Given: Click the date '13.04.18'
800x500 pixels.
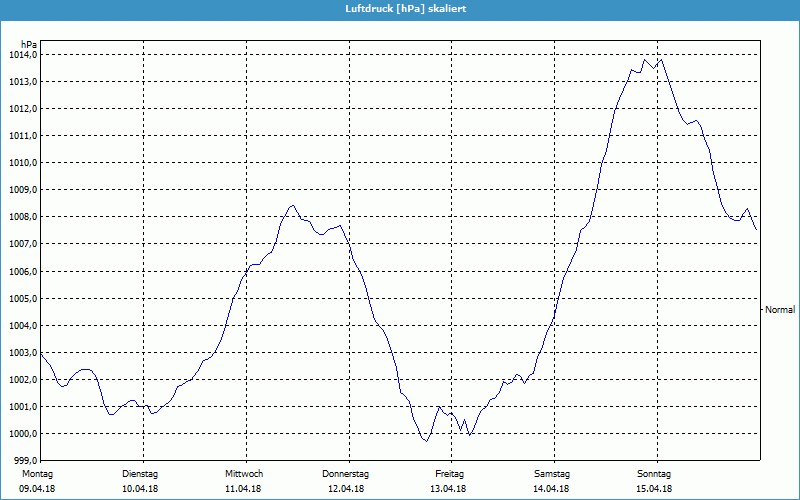Looking at the screenshot, I should pyautogui.click(x=450, y=489).
